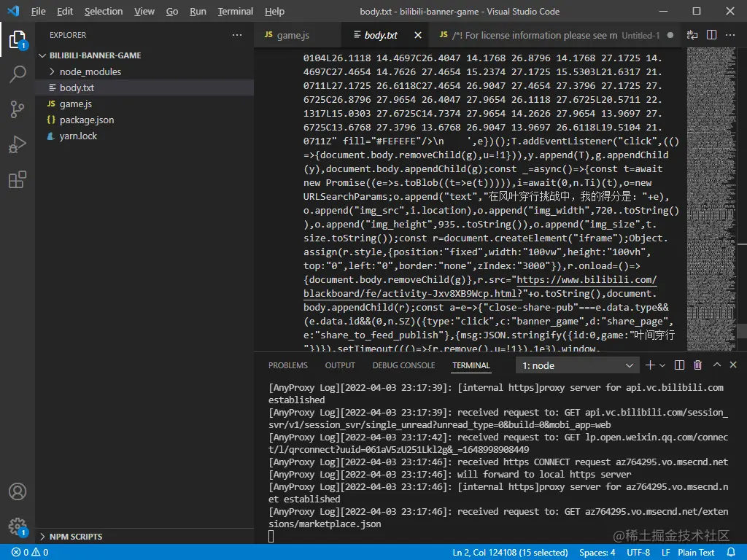Viewport: 747px width, 560px height.
Task: Open the Run and Debug view icon
Action: 18,144
